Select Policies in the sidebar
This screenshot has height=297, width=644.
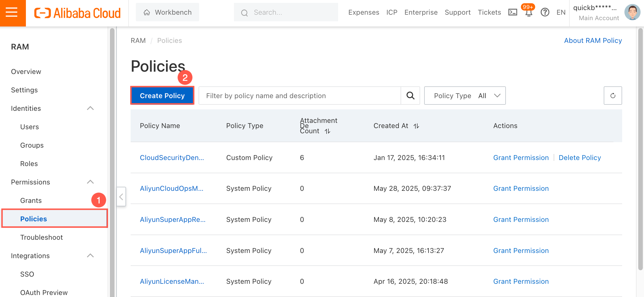click(54, 219)
